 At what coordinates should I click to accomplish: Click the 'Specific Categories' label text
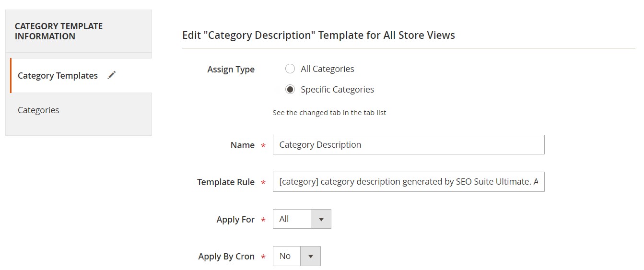338,90
